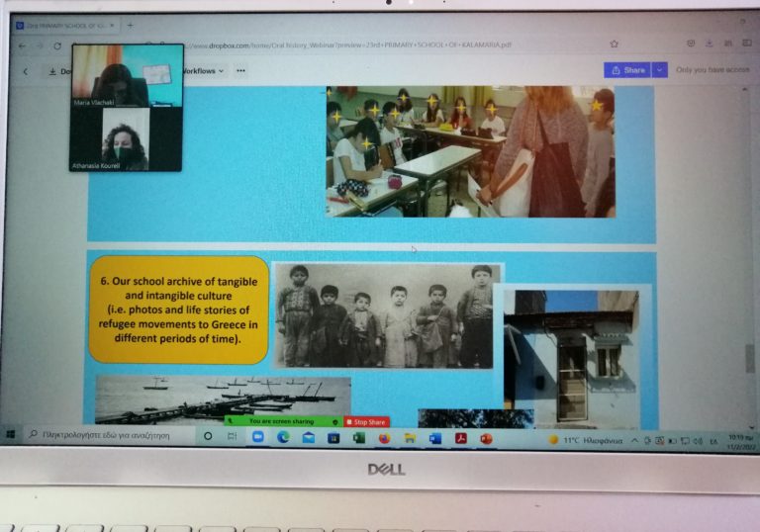Click the scroll-up arrow of PDF preview

click(745, 90)
